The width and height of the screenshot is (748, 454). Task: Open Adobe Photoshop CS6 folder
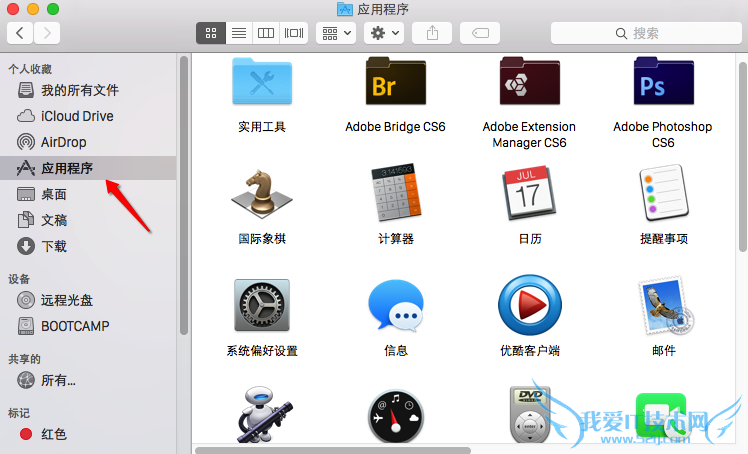664,82
